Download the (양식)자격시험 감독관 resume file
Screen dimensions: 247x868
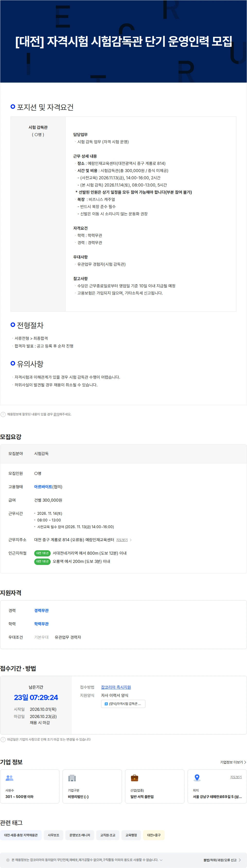pos(123,704)
